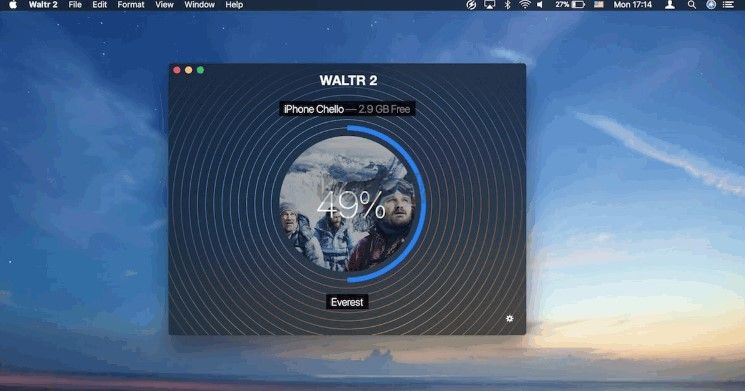Screen dimensions: 745x391
Task: Open the battery 27% status menu
Action: coord(570,5)
